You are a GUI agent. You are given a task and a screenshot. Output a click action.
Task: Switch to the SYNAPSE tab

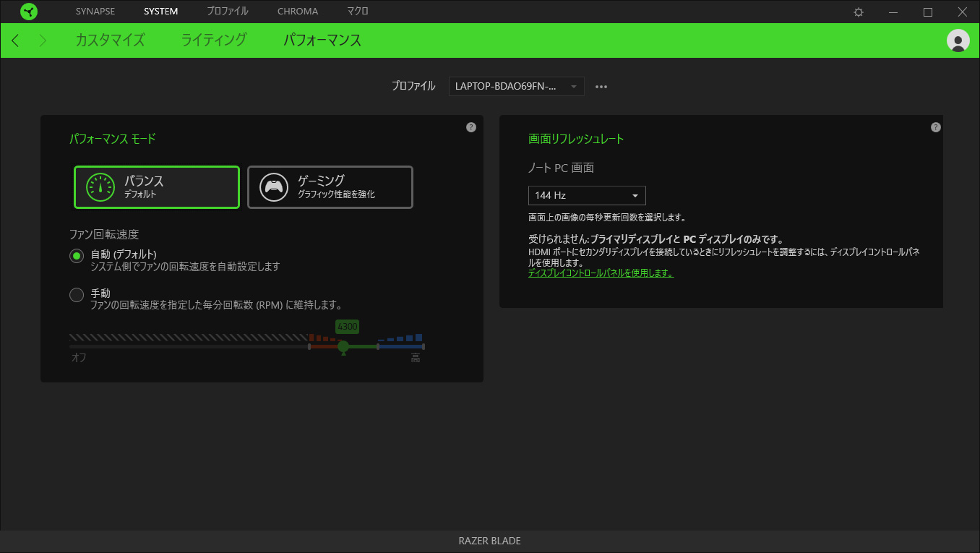point(95,12)
